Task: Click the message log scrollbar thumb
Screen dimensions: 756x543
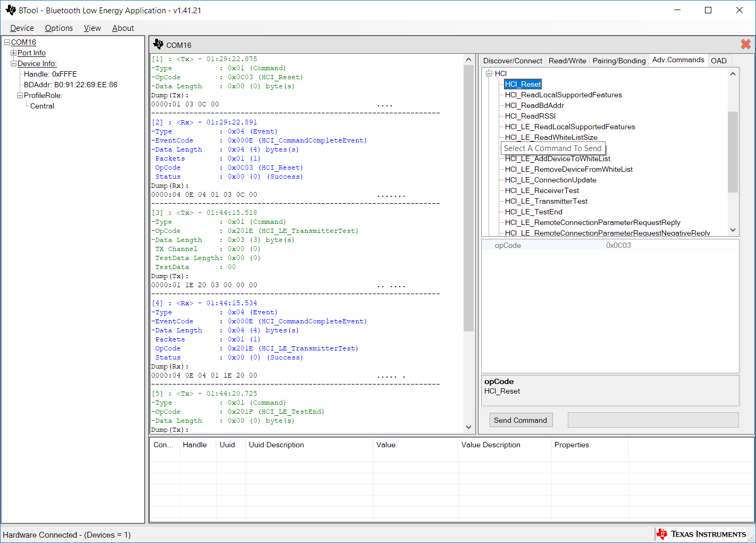Action: coord(468,198)
